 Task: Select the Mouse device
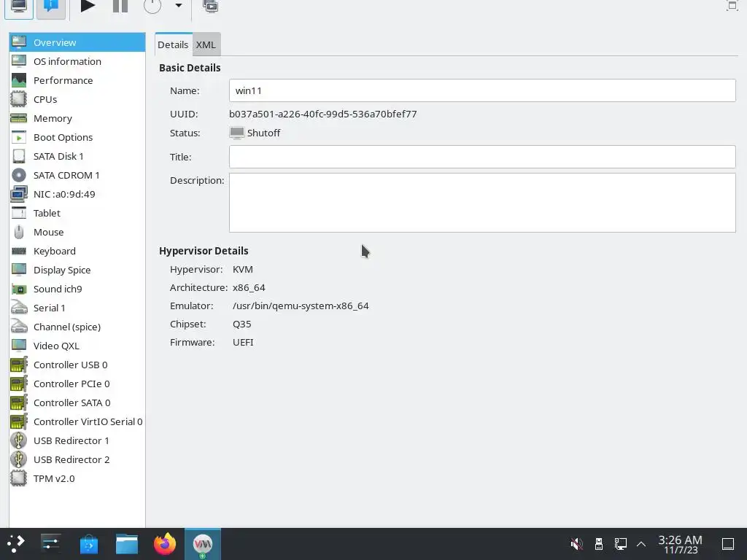(77, 232)
